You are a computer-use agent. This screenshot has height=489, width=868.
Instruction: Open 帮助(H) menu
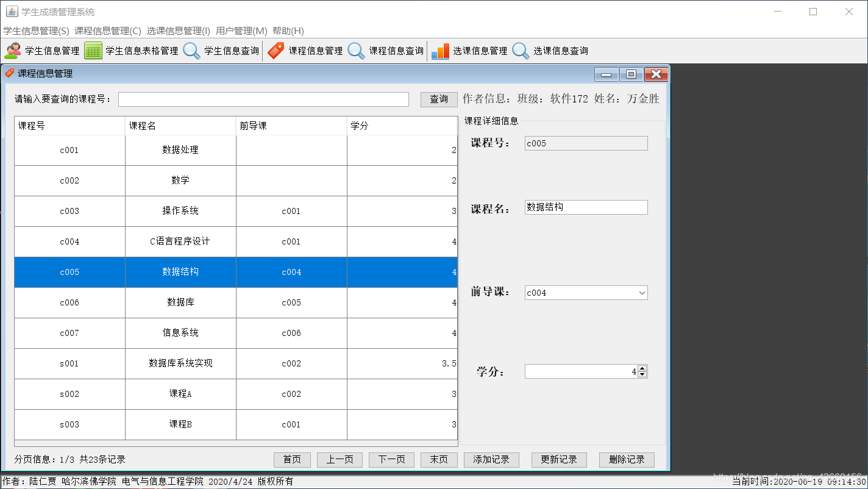coord(288,31)
